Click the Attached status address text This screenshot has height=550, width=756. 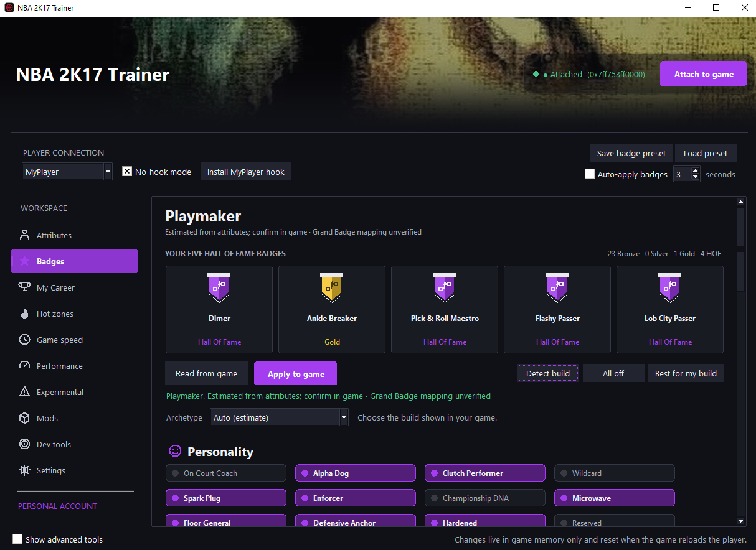coord(616,74)
